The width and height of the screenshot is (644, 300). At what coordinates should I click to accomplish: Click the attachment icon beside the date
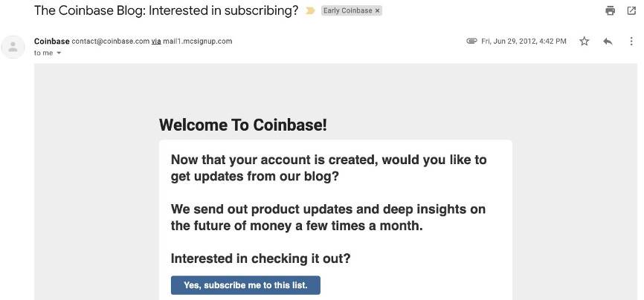[x=471, y=42]
